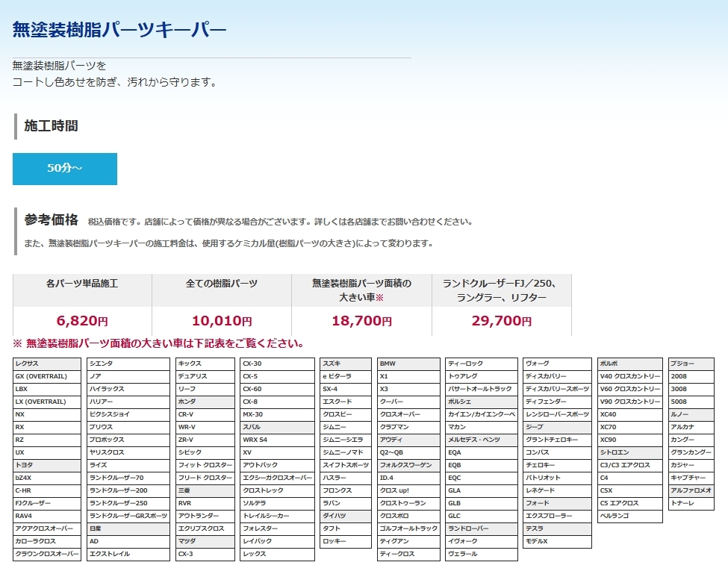This screenshot has width=728, height=571.
Task: Select the ティグアン cell
Action: (408, 541)
